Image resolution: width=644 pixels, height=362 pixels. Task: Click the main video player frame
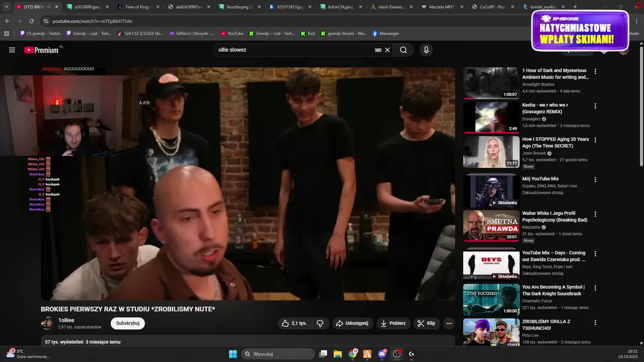(x=248, y=184)
